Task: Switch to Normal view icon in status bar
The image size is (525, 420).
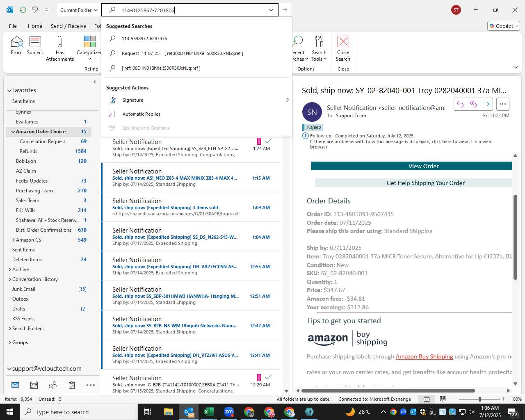Action: click(427, 399)
